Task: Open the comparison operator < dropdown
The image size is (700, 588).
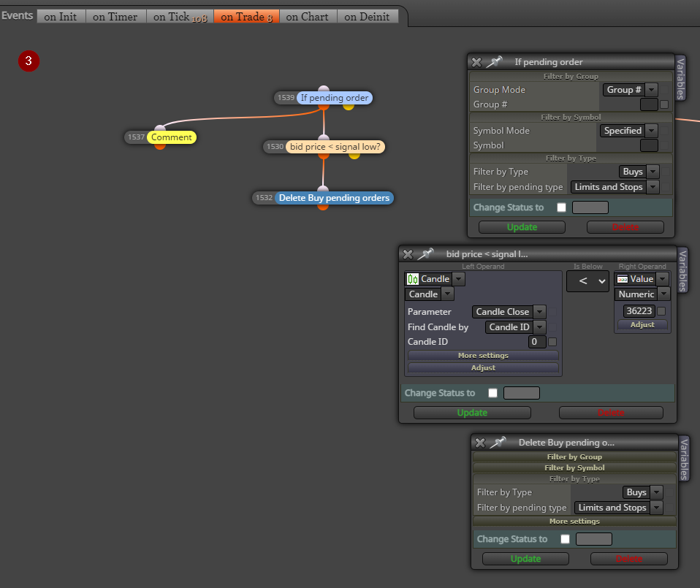Action: 587,281
